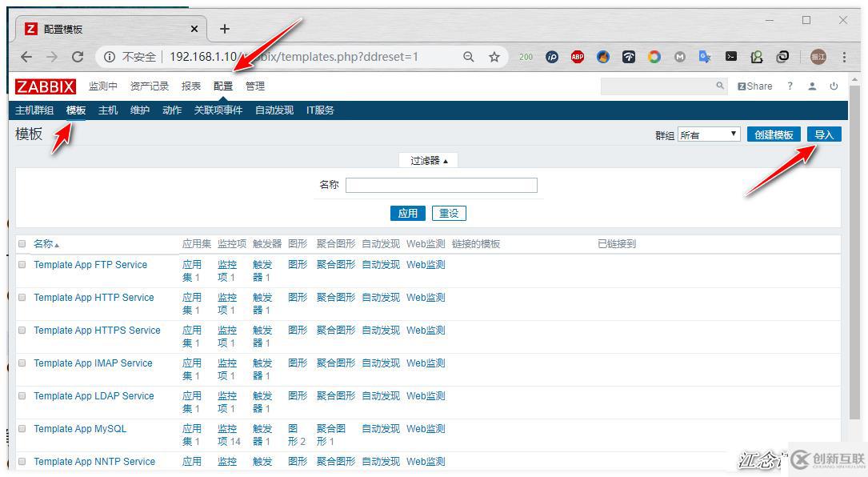Open the 配置 menu
Screen dimensions: 868x477
[x=223, y=86]
